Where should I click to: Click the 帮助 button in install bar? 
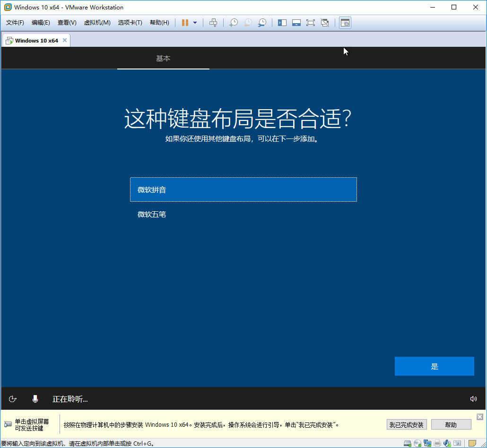[x=451, y=425]
